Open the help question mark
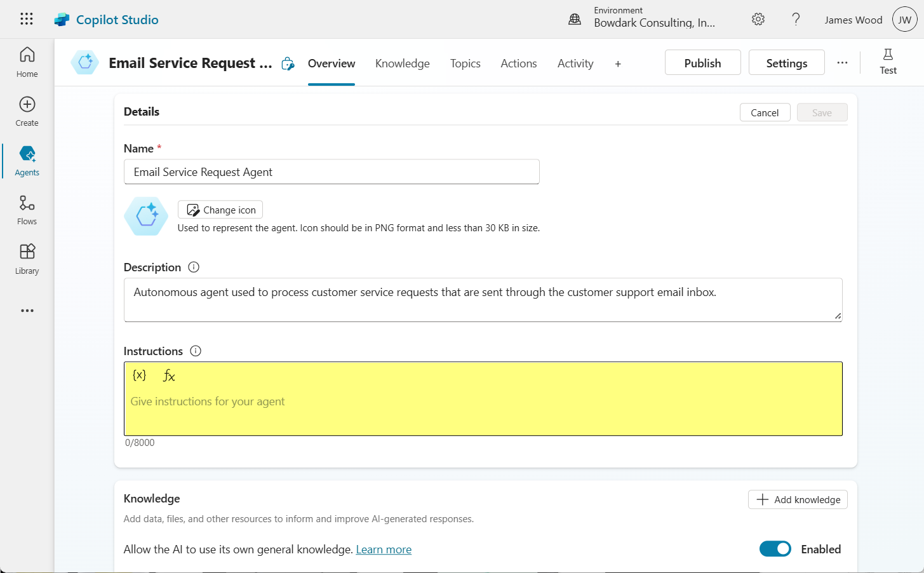The height and width of the screenshot is (573, 924). (x=796, y=19)
